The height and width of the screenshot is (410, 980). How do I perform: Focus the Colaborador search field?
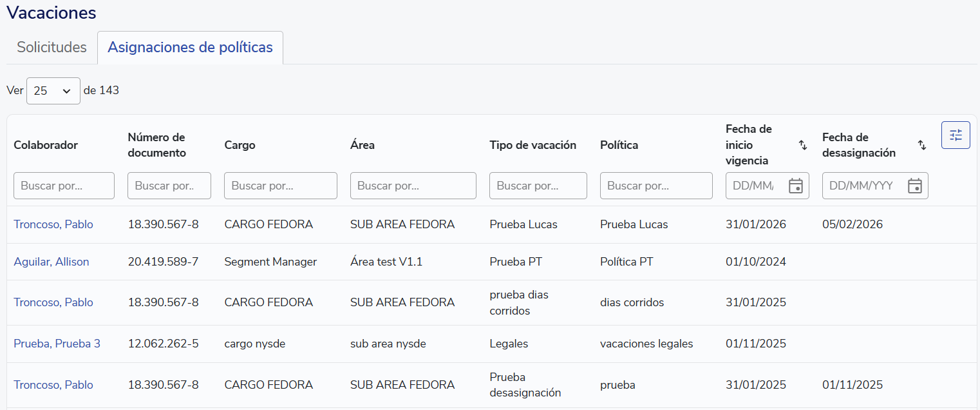[64, 186]
